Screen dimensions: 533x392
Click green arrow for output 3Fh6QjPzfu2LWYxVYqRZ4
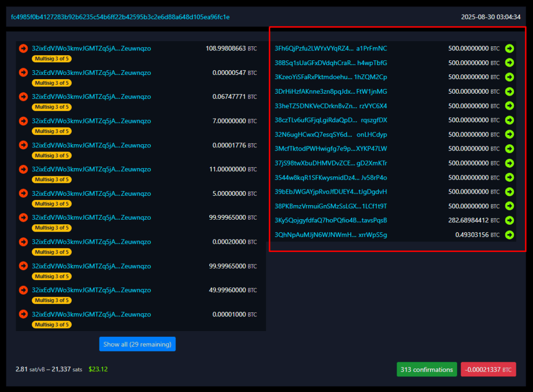pyautogui.click(x=509, y=48)
